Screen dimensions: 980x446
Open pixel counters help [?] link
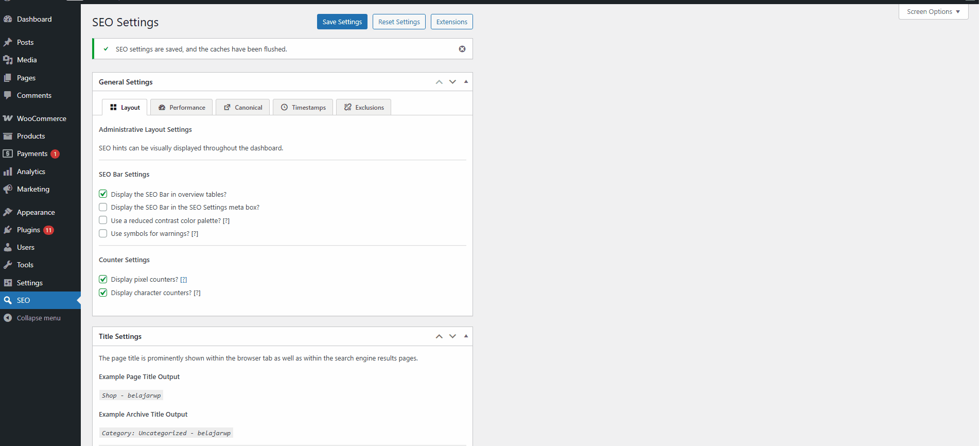184,280
